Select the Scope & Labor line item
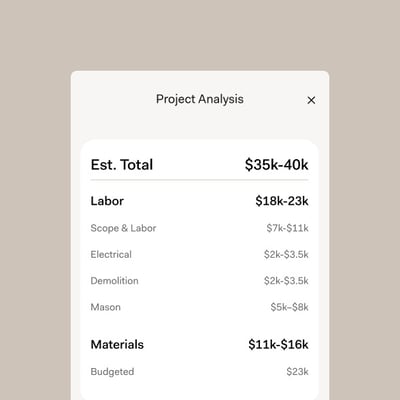Screen dimensions: 400x400 [123, 228]
